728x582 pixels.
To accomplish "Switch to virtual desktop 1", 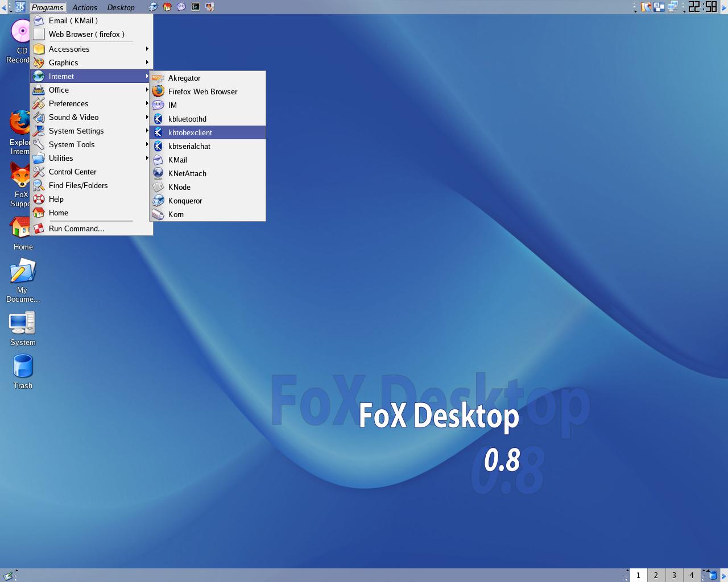I will 638,575.
